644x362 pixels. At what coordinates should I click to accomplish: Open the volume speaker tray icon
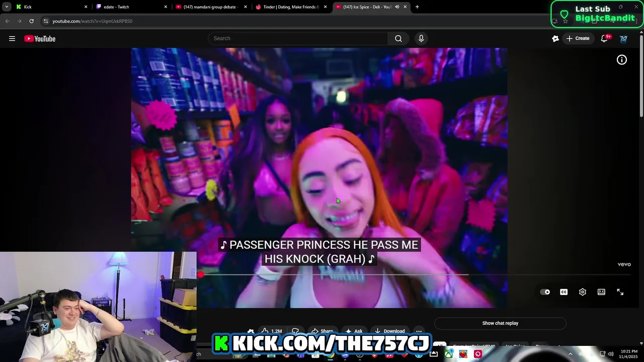[610, 354]
